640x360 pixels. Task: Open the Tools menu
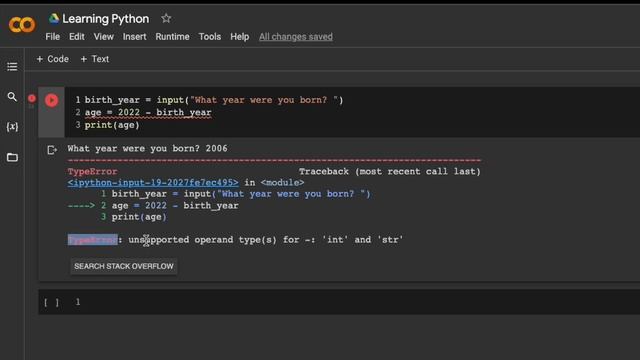point(210,37)
